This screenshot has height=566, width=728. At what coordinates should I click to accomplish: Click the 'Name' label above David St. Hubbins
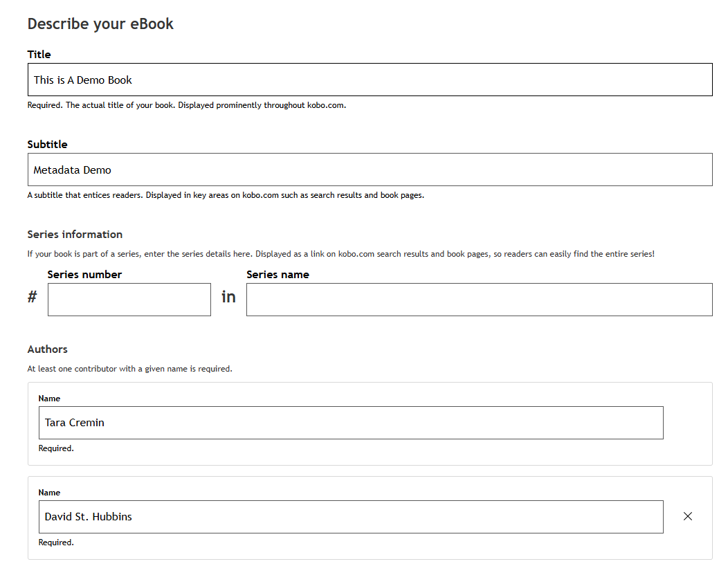pyautogui.click(x=49, y=493)
